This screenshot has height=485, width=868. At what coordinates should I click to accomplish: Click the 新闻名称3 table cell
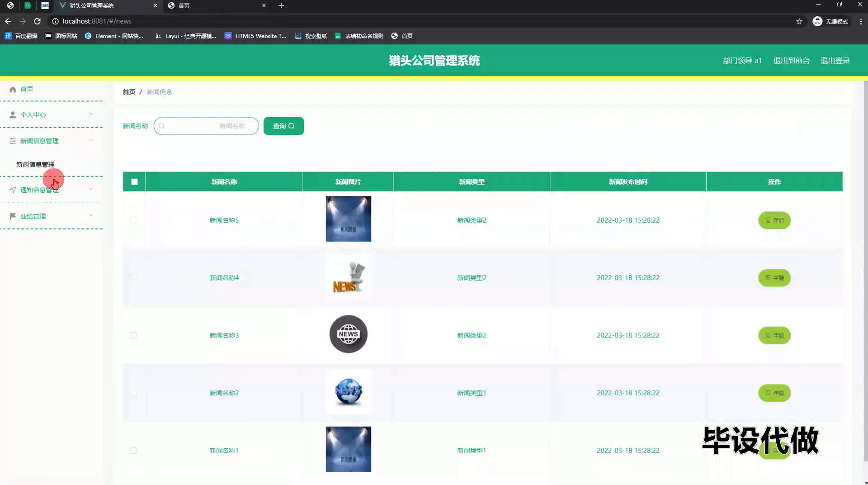coord(224,335)
